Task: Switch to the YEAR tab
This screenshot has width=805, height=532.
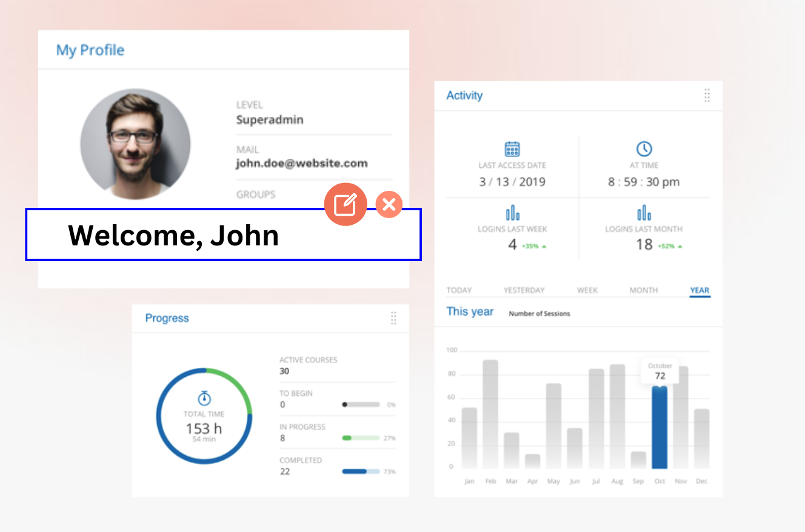Action: (x=699, y=290)
